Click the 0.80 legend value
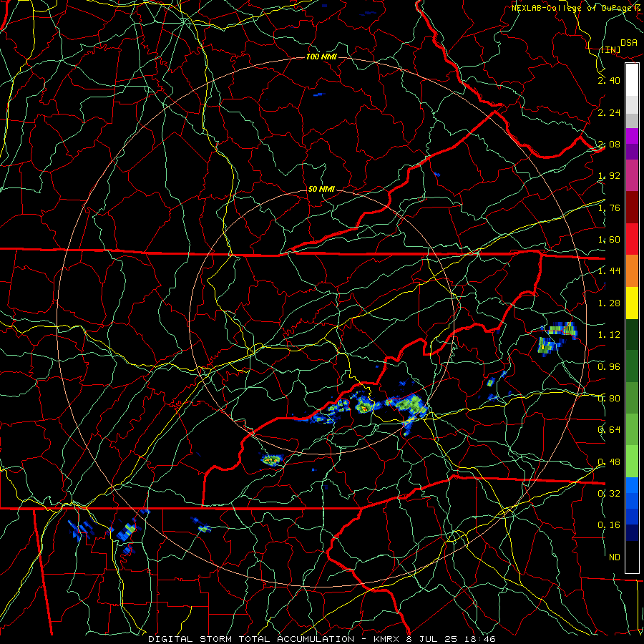Image resolution: width=644 pixels, height=644 pixels. click(609, 398)
